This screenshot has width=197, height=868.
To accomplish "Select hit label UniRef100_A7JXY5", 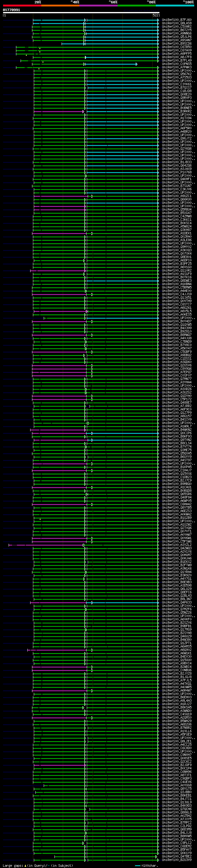I will click(x=177, y=819).
